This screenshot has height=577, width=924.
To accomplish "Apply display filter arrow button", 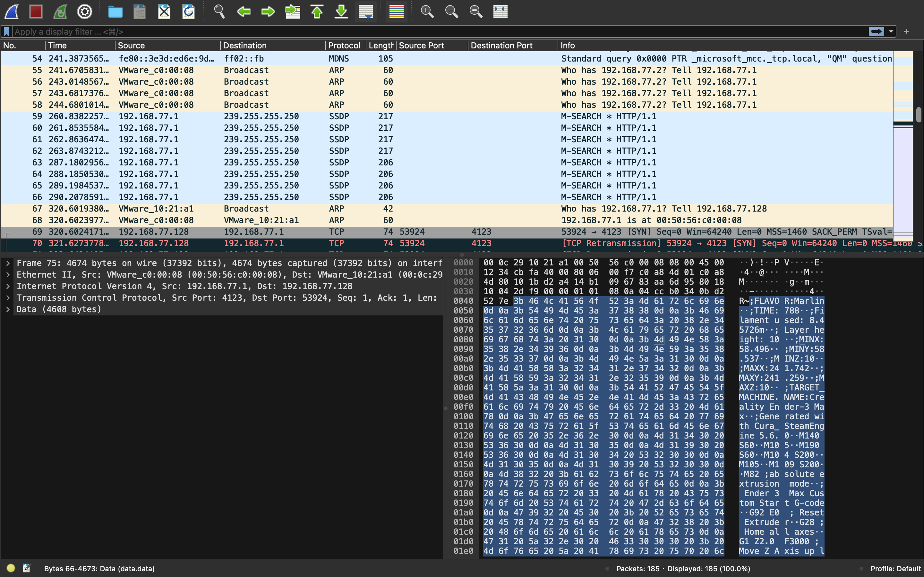I will click(876, 32).
